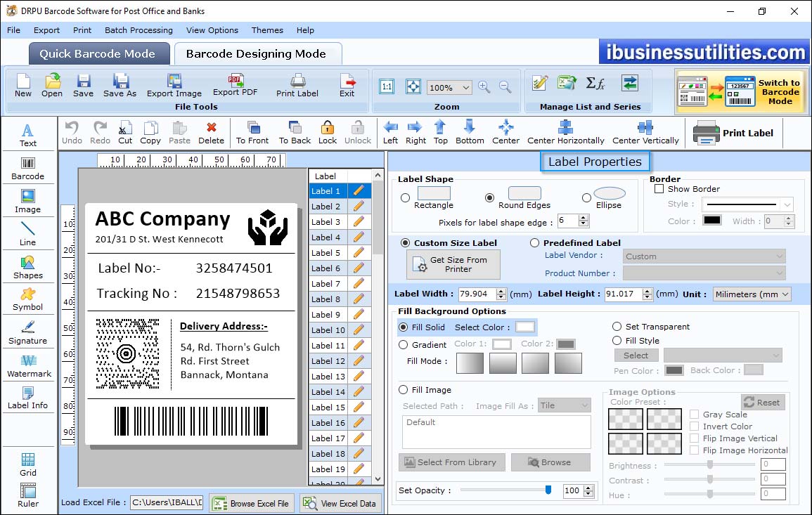Click the Load Excel File path field
Image resolution: width=812 pixels, height=515 pixels.
166,502
